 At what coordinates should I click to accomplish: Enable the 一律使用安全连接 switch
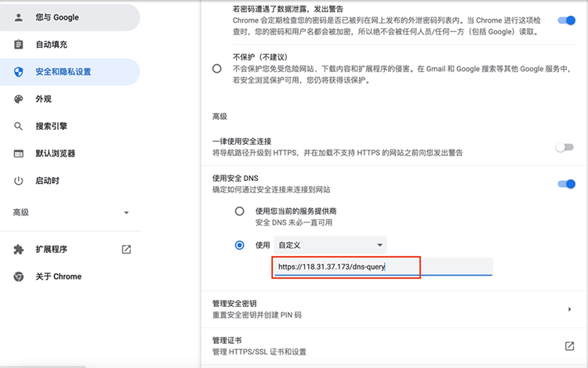pyautogui.click(x=564, y=147)
